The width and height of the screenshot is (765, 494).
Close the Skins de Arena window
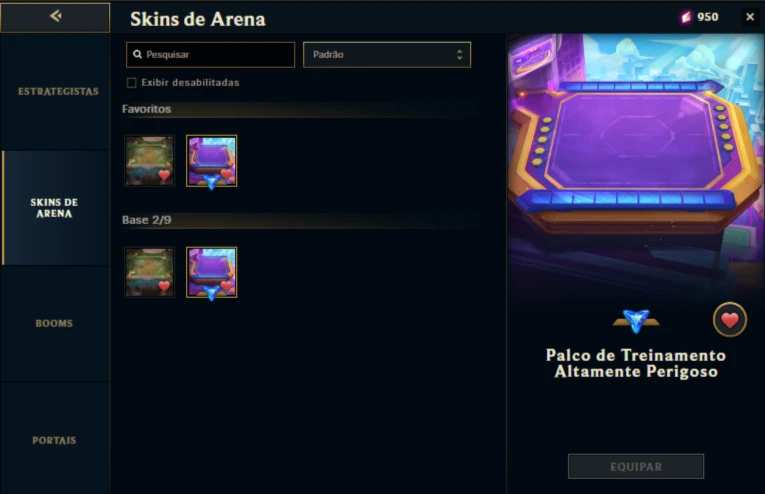click(x=750, y=17)
